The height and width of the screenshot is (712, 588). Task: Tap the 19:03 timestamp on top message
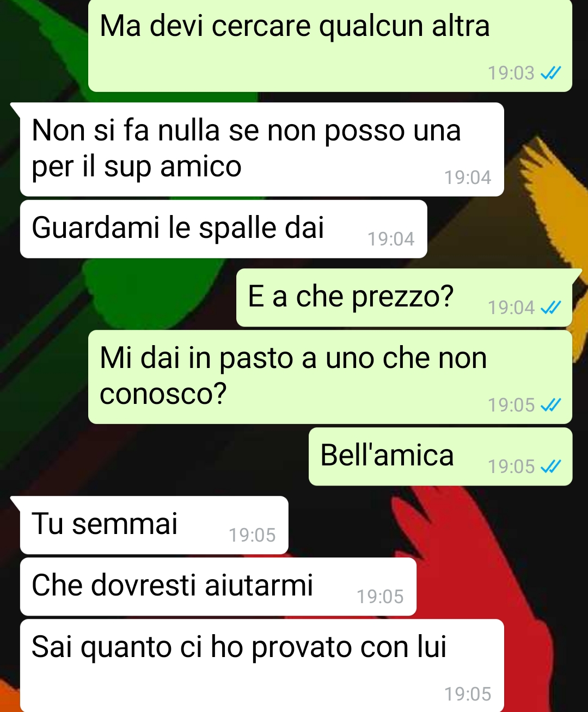pyautogui.click(x=511, y=73)
